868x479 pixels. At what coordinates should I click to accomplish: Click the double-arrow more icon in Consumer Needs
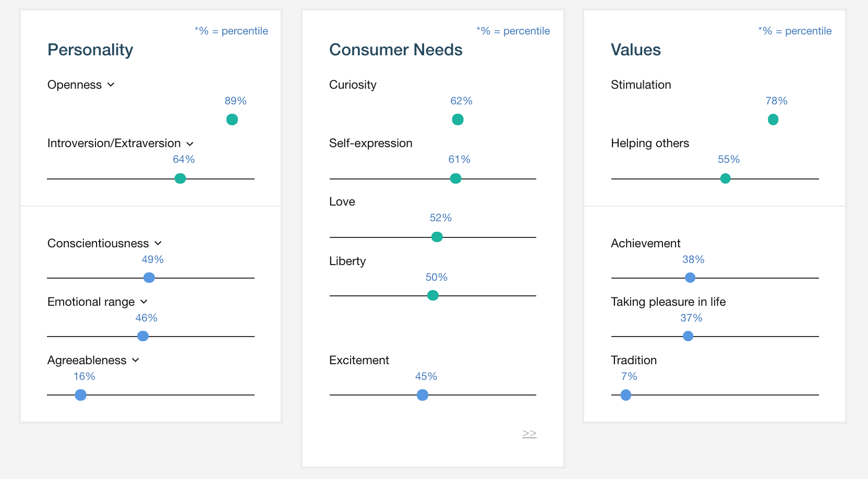coord(529,434)
